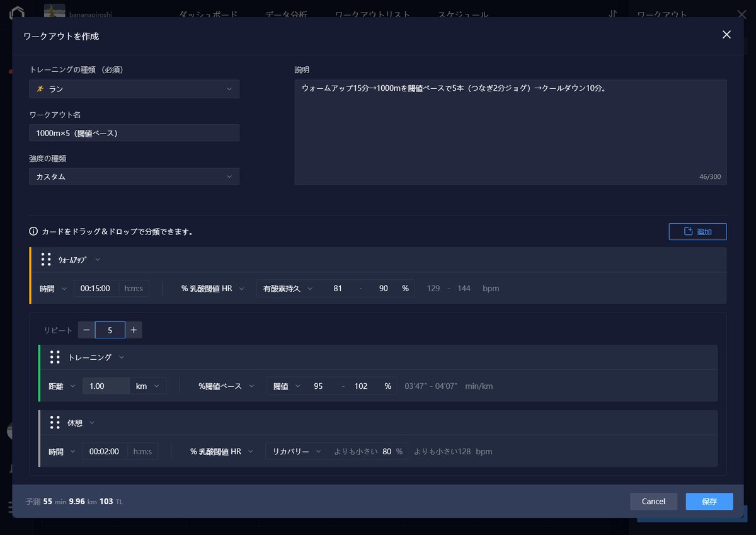Image resolution: width=756 pixels, height=535 pixels.
Task: Click inside the 説明 description text area
Action: click(x=510, y=132)
